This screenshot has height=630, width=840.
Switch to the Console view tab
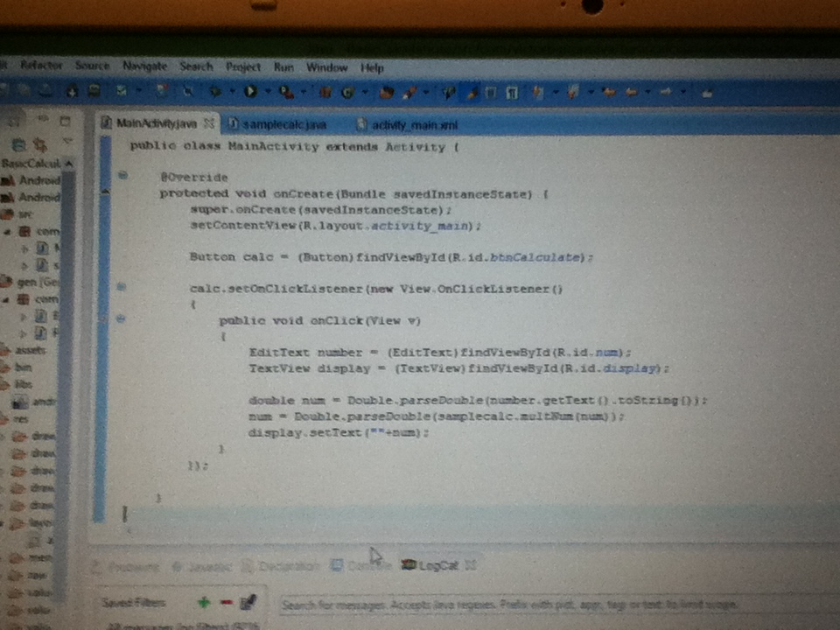coord(361,564)
